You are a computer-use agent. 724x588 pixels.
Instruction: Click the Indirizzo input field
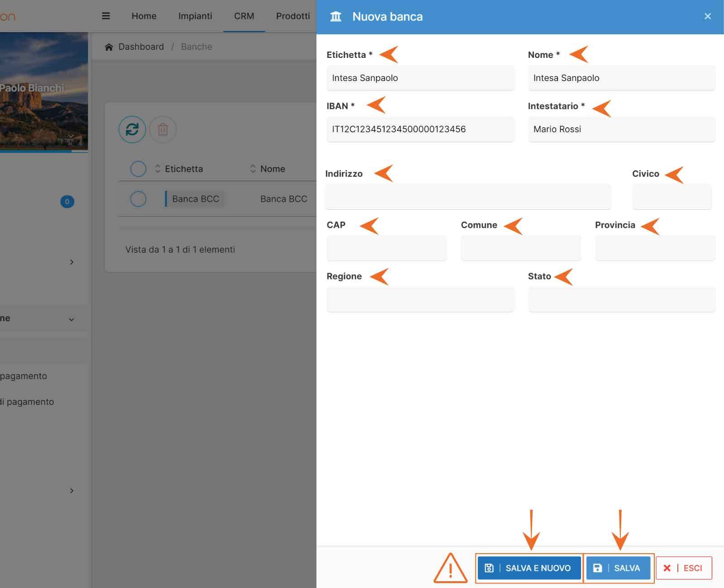(468, 197)
